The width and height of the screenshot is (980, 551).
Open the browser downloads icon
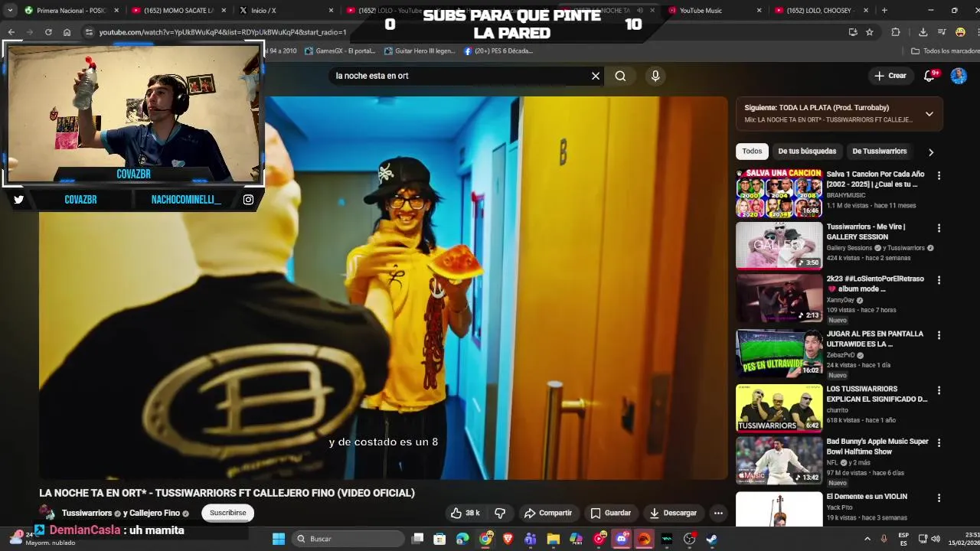click(x=923, y=32)
